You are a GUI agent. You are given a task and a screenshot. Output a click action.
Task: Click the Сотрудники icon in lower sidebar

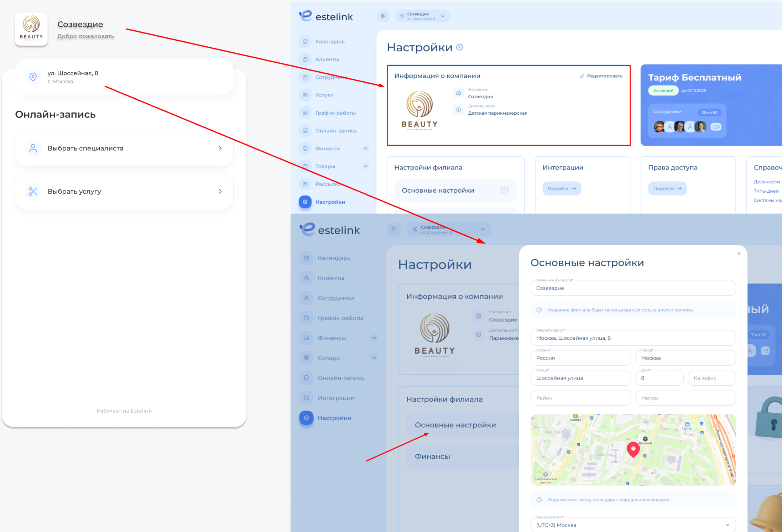pyautogui.click(x=306, y=298)
